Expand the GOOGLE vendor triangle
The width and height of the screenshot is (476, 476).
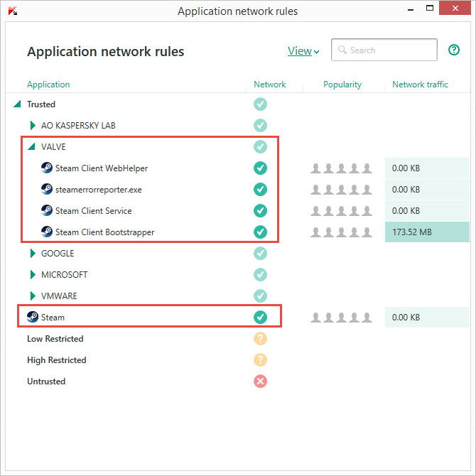[x=33, y=253]
